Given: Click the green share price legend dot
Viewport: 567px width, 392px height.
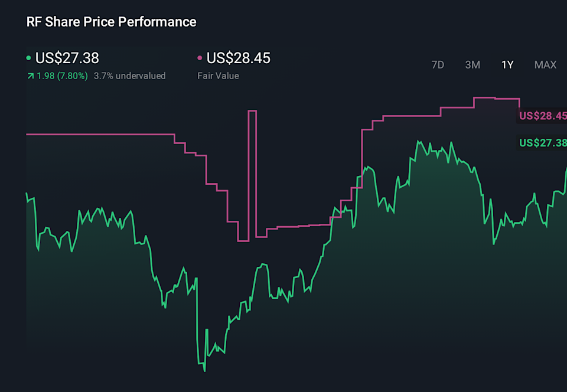Looking at the screenshot, I should pos(28,58).
